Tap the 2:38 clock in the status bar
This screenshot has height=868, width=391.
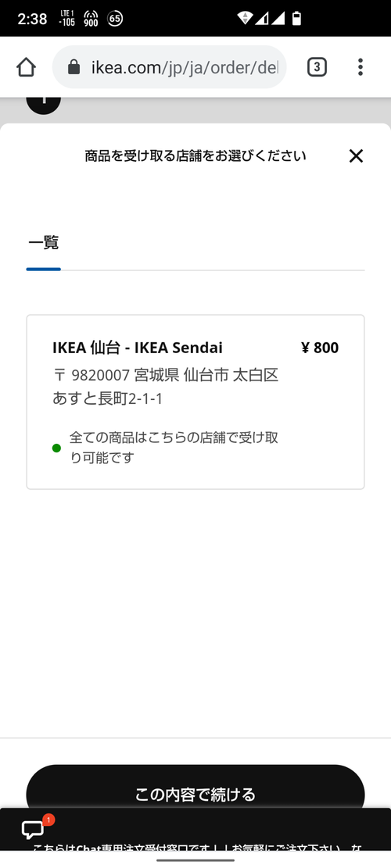click(32, 19)
